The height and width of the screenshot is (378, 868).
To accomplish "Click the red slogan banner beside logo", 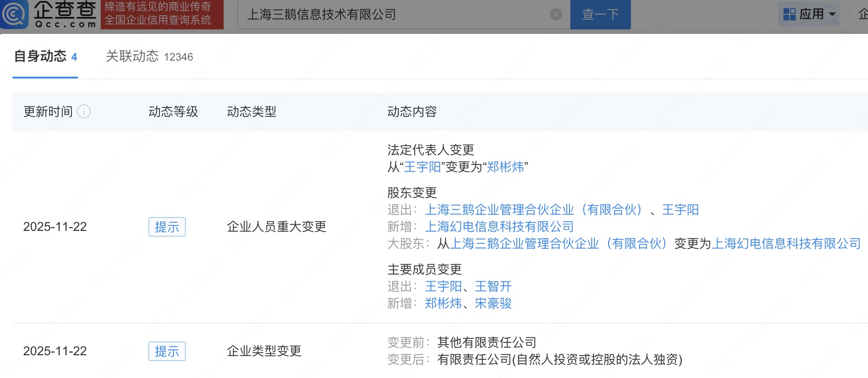I will click(x=162, y=14).
